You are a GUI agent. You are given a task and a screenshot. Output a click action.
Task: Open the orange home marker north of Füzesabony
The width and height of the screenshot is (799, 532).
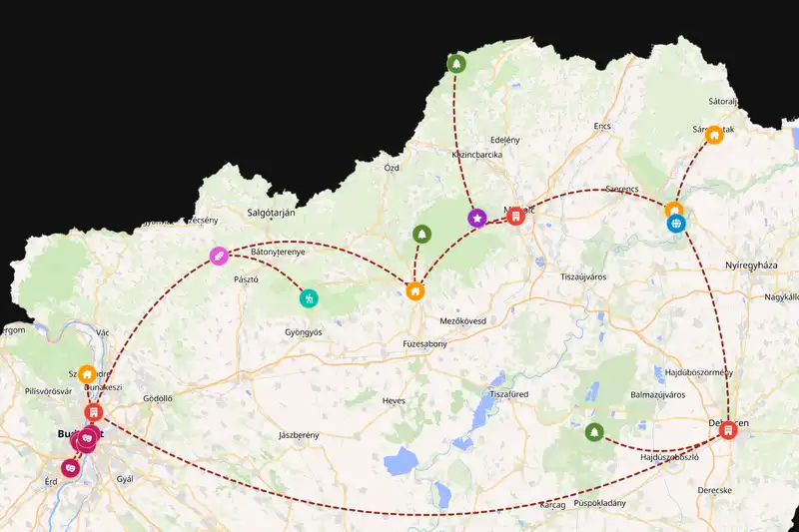[415, 291]
